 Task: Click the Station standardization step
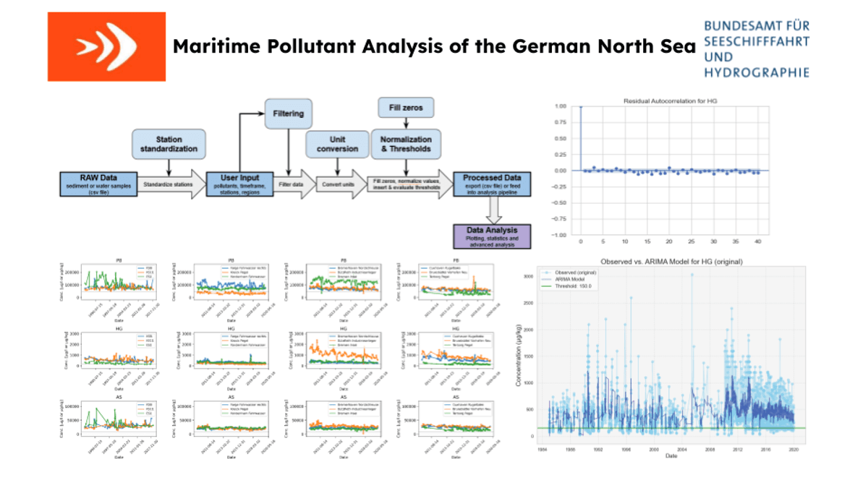[169, 144]
